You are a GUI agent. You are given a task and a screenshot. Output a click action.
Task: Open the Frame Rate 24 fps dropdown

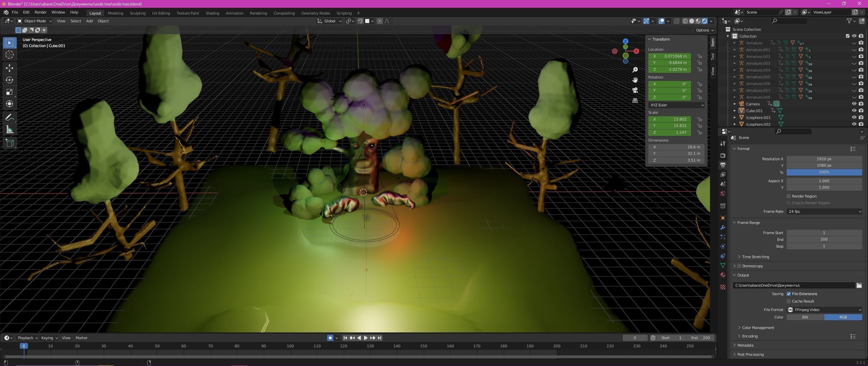[x=824, y=211]
